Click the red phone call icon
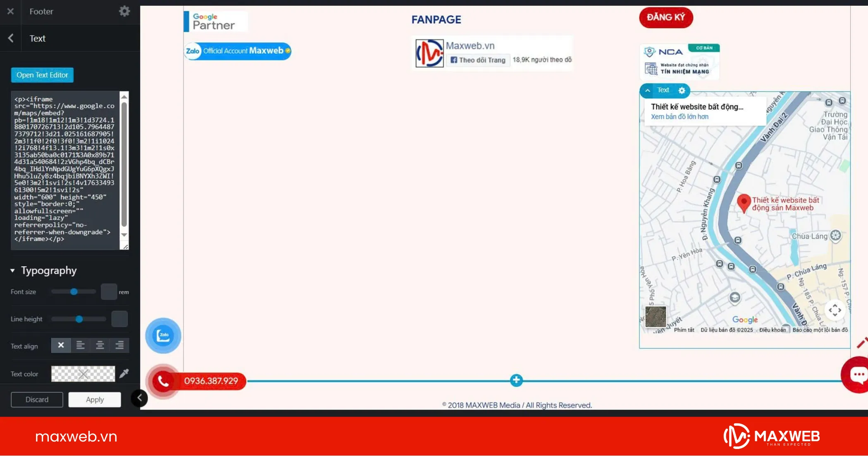 (163, 381)
